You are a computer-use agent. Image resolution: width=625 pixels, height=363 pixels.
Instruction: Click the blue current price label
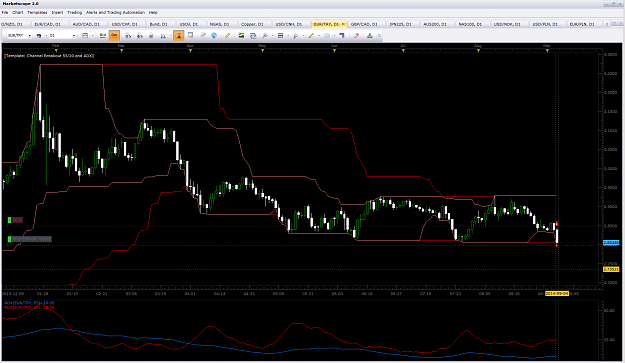tap(611, 243)
